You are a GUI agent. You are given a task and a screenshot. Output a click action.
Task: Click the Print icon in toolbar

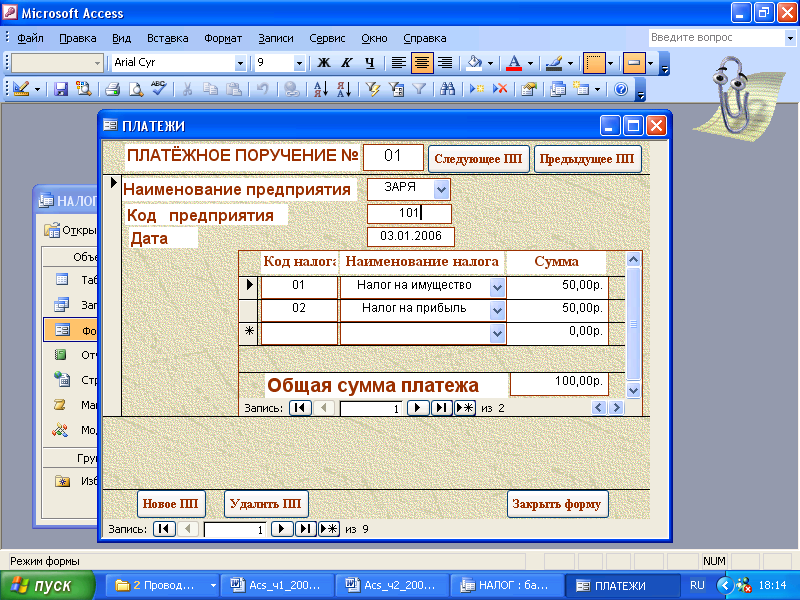112,89
